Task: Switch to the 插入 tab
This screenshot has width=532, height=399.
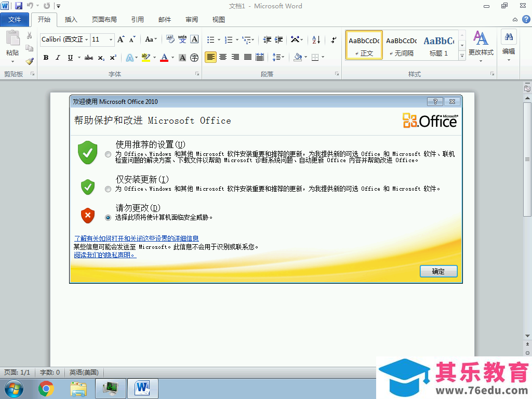Action: 71,20
